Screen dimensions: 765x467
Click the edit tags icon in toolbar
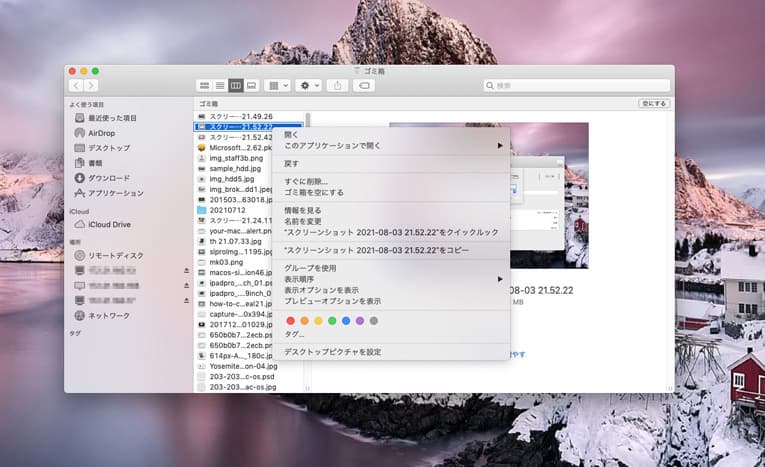pos(364,86)
